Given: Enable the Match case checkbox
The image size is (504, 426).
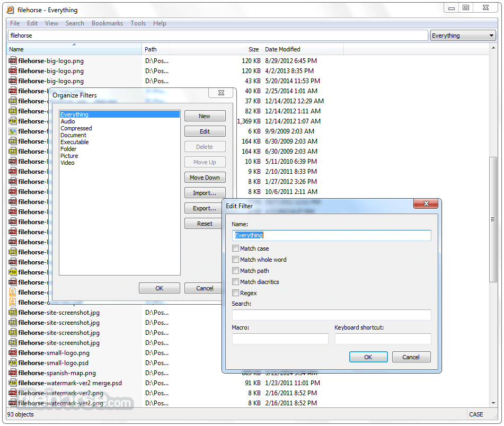Looking at the screenshot, I should 236,248.
